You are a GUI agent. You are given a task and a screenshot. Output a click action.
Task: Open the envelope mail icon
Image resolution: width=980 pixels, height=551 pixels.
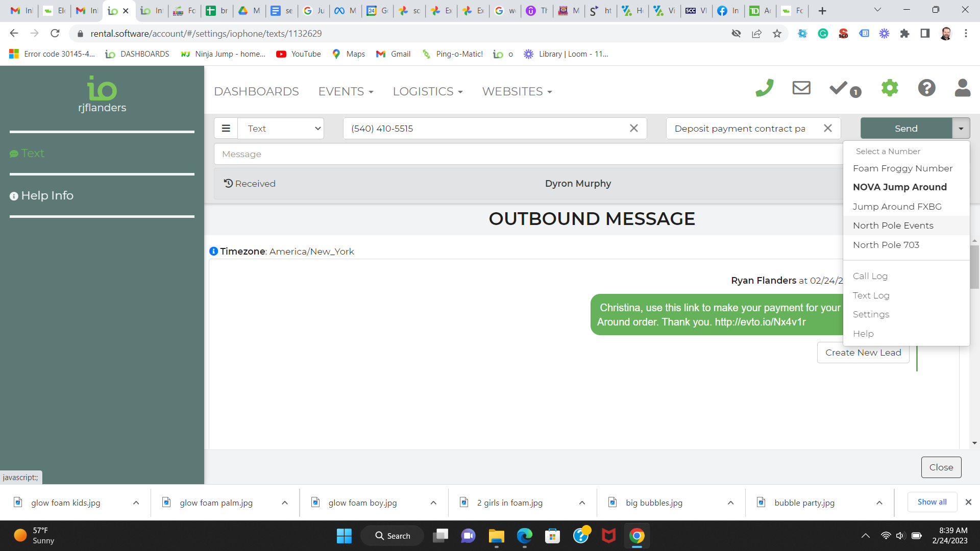coord(801,88)
